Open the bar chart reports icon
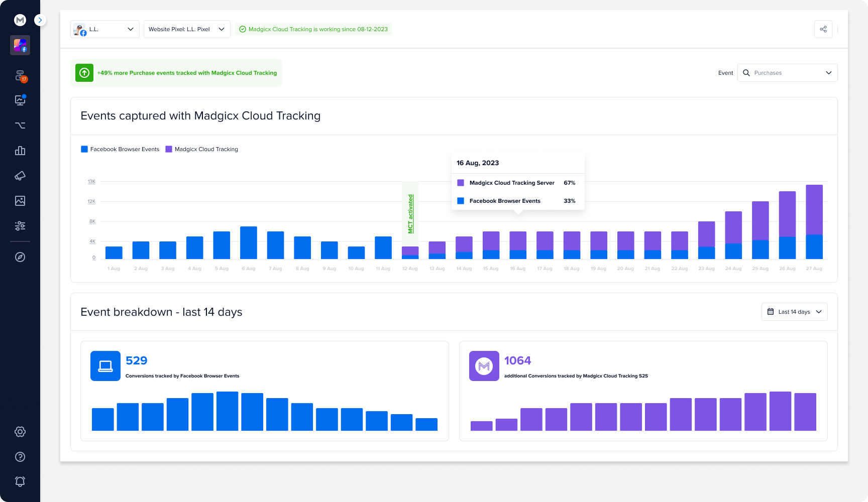Screen dimensions: 868x502 coord(20,151)
